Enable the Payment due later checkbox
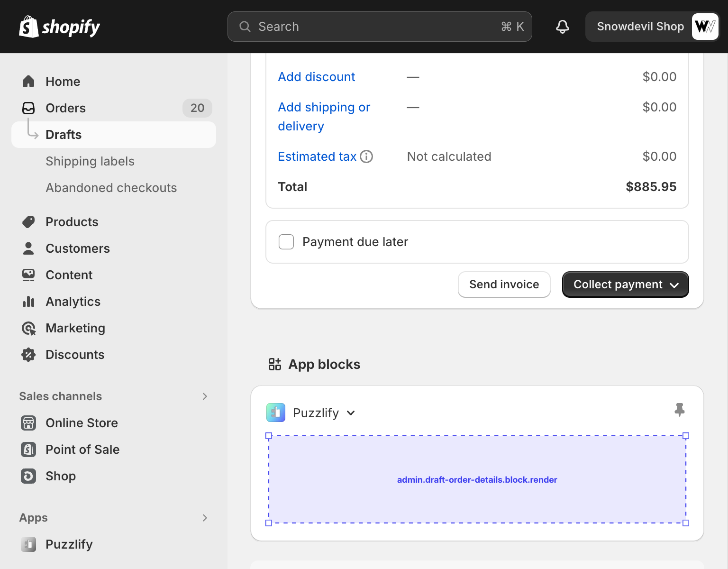Viewport: 728px width, 569px height. (286, 242)
